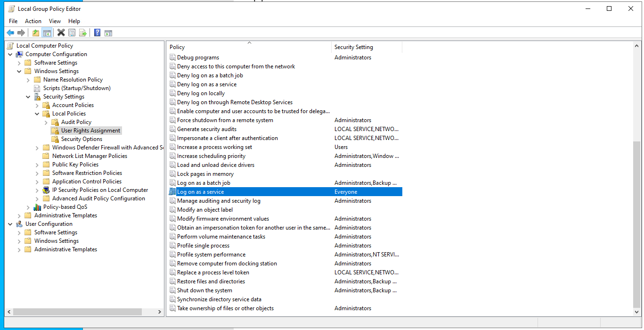Select the Public Key Policies folder
Screen dimensions: 644x330
pyautogui.click(x=75, y=165)
